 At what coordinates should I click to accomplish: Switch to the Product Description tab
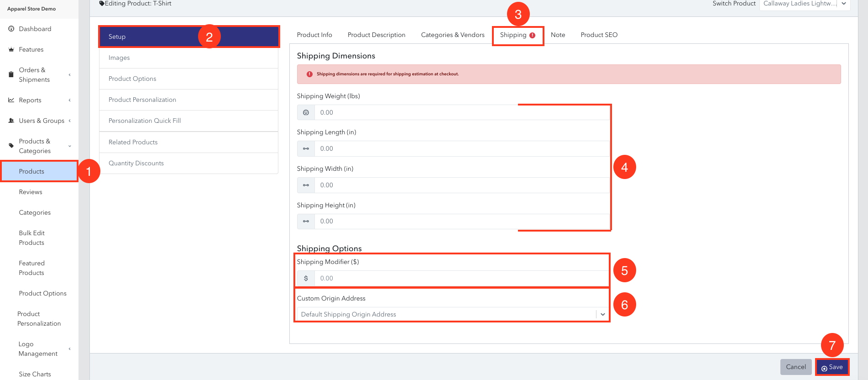click(x=376, y=35)
